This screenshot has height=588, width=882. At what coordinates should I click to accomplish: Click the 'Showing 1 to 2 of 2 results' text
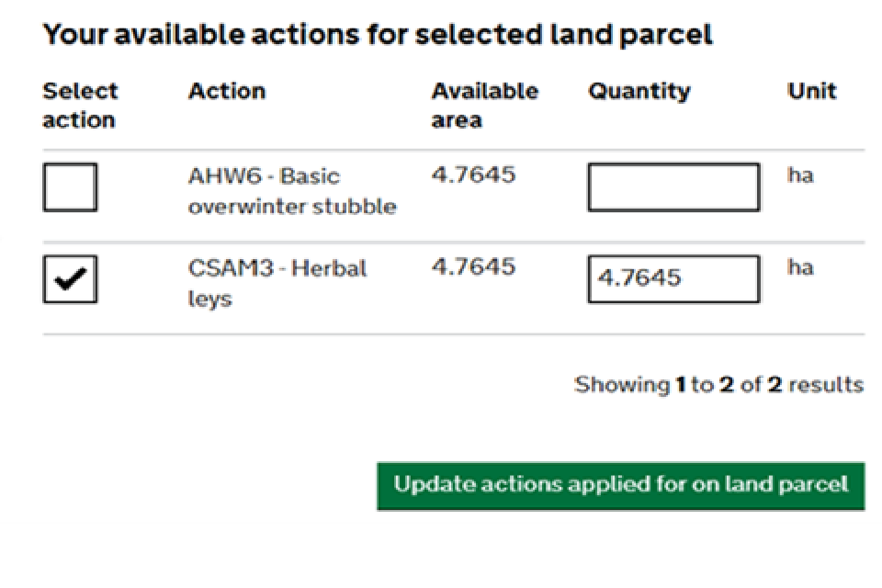pos(718,384)
